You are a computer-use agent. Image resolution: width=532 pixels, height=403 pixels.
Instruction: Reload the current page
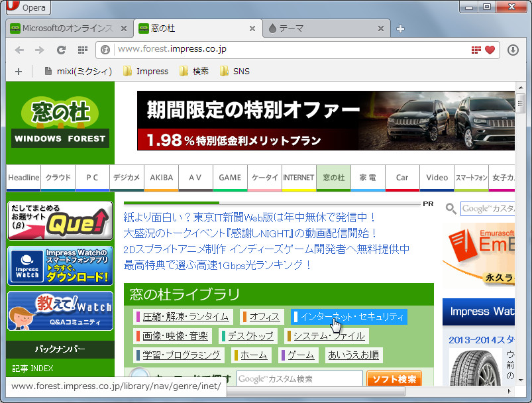(60, 50)
